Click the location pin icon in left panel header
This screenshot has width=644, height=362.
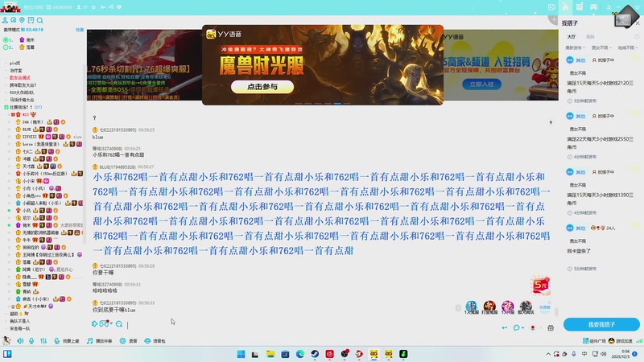23,20
